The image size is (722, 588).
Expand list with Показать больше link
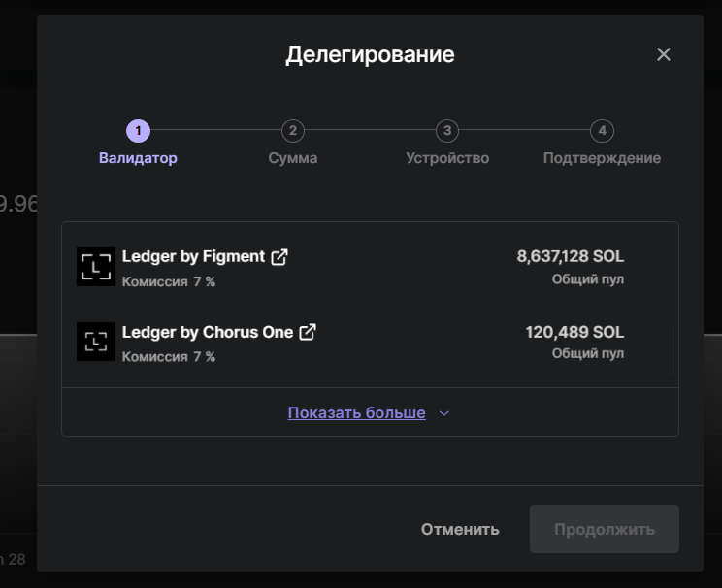356,413
